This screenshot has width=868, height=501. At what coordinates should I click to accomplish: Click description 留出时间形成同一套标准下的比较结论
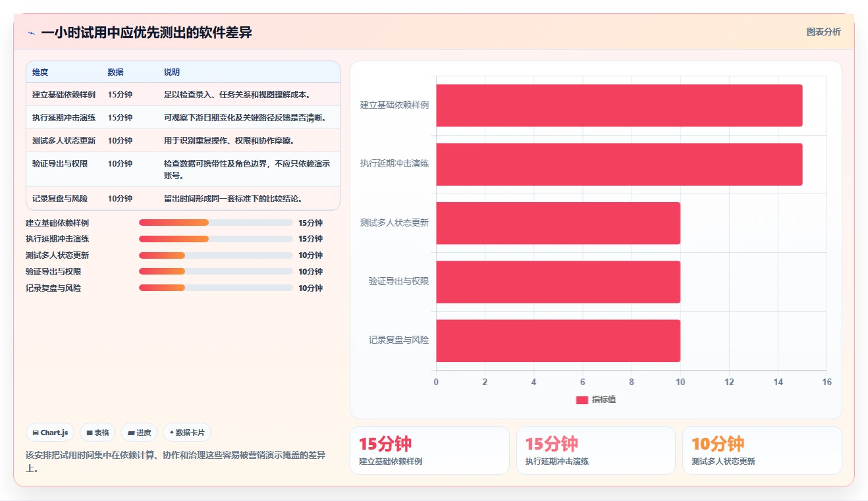pos(233,199)
